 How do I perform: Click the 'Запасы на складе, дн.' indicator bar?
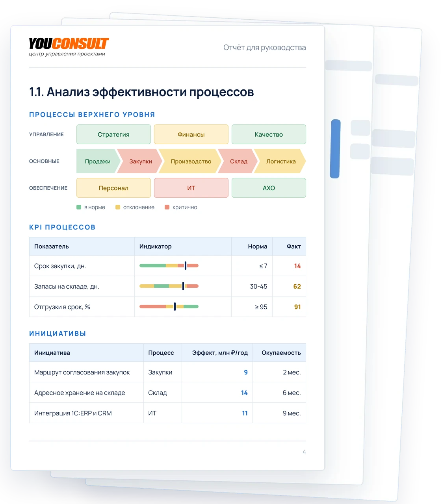pyautogui.click(x=169, y=286)
